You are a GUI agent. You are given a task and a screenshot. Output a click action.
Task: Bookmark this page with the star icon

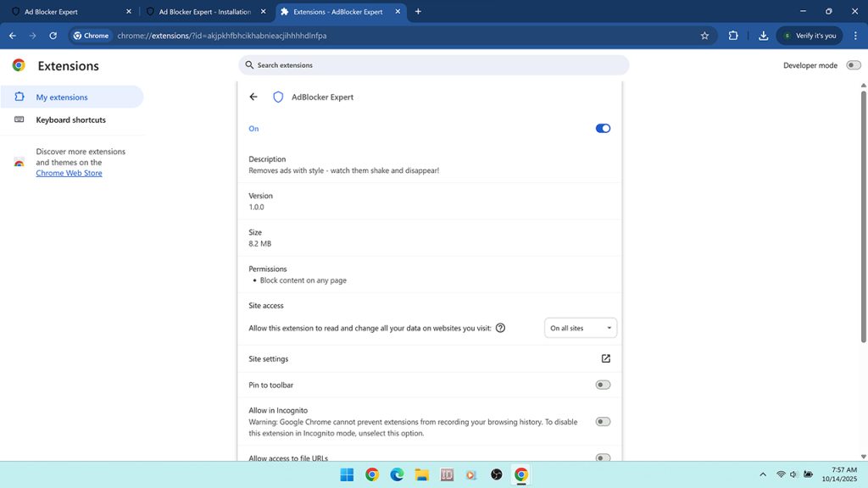pos(704,36)
